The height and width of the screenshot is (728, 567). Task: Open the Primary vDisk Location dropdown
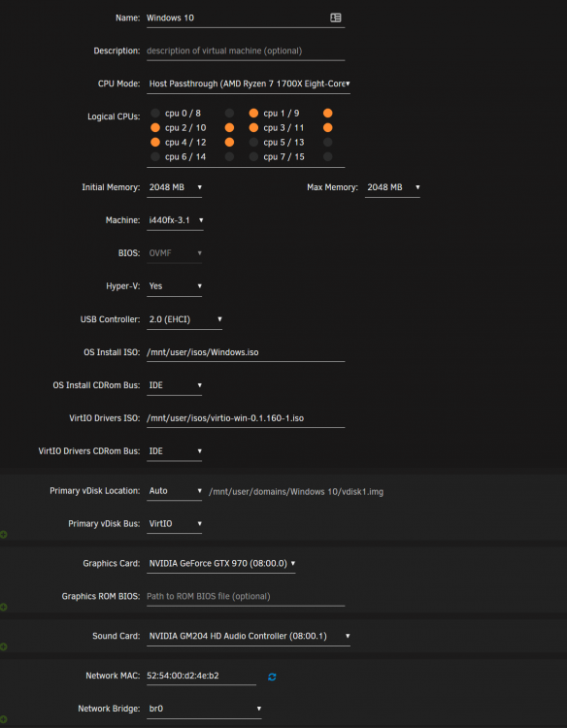[174, 491]
